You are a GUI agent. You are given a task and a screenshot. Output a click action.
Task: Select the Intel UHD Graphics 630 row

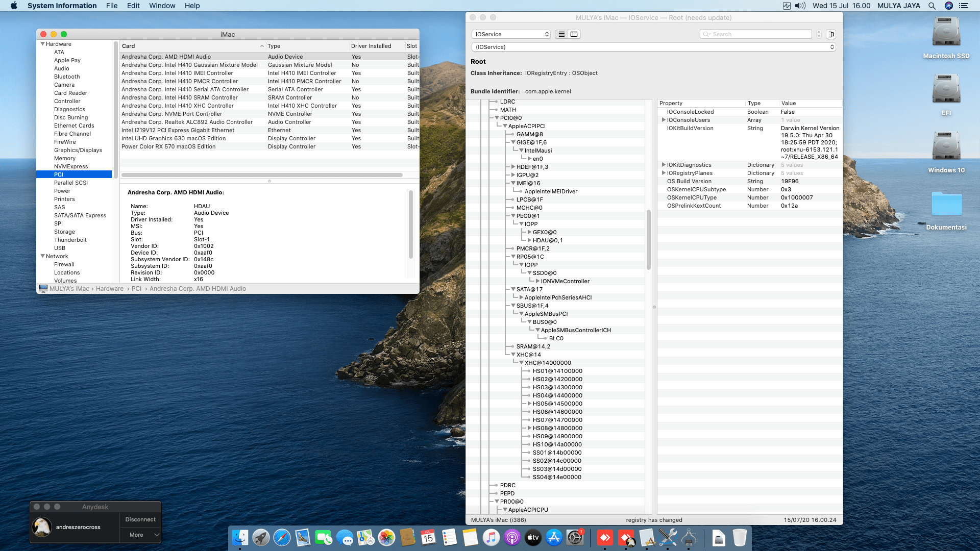269,138
